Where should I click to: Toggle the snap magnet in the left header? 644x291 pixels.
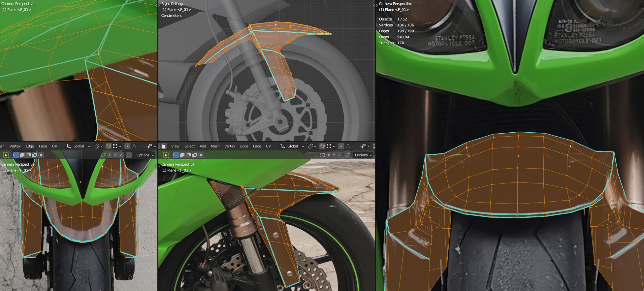click(108, 146)
